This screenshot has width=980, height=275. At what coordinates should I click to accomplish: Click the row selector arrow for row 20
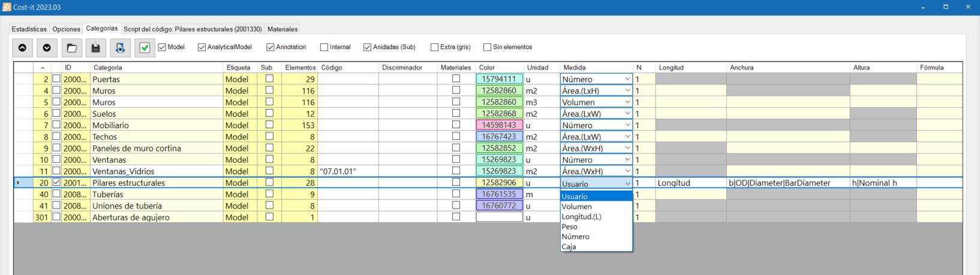23,182
